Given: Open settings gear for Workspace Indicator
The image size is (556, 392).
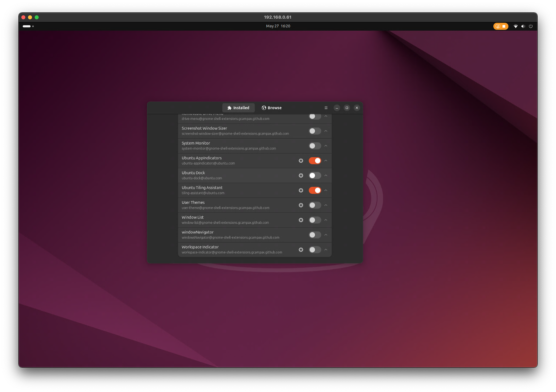Looking at the screenshot, I should [x=301, y=250].
